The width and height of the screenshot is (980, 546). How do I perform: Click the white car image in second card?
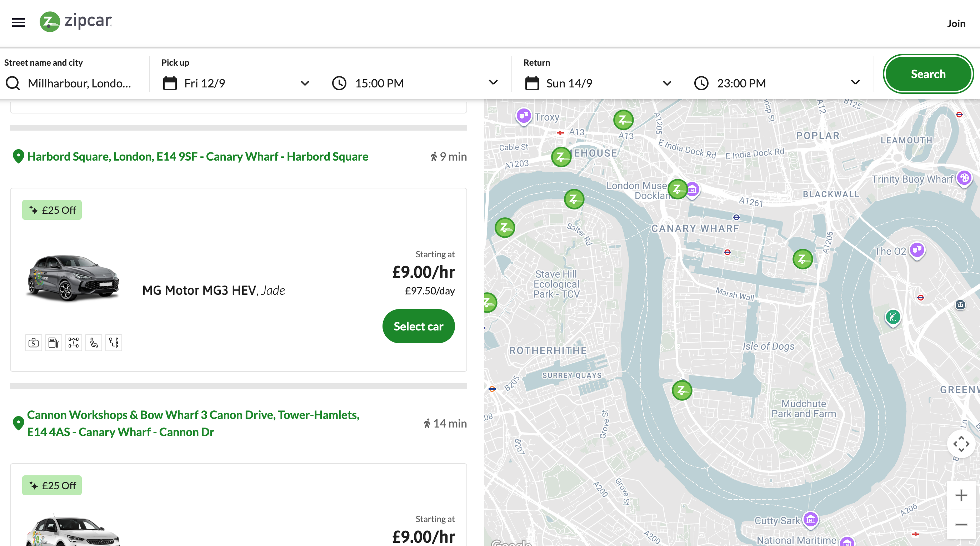(x=73, y=530)
